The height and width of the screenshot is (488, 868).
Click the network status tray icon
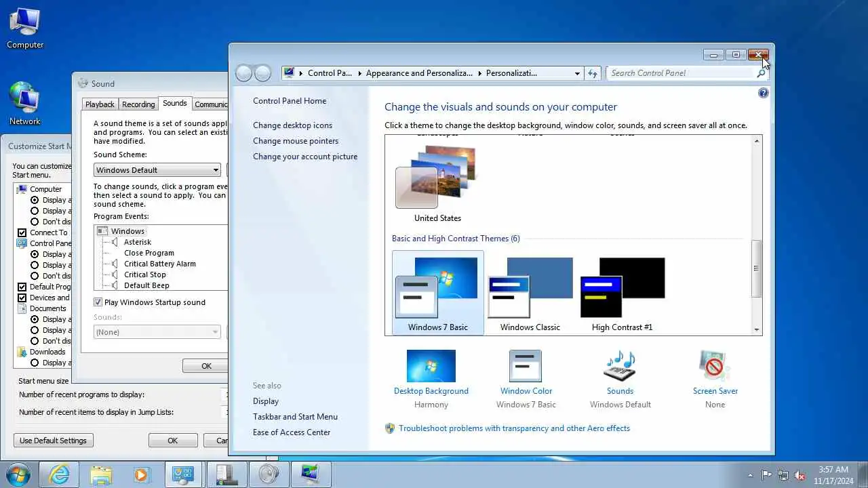tap(783, 475)
